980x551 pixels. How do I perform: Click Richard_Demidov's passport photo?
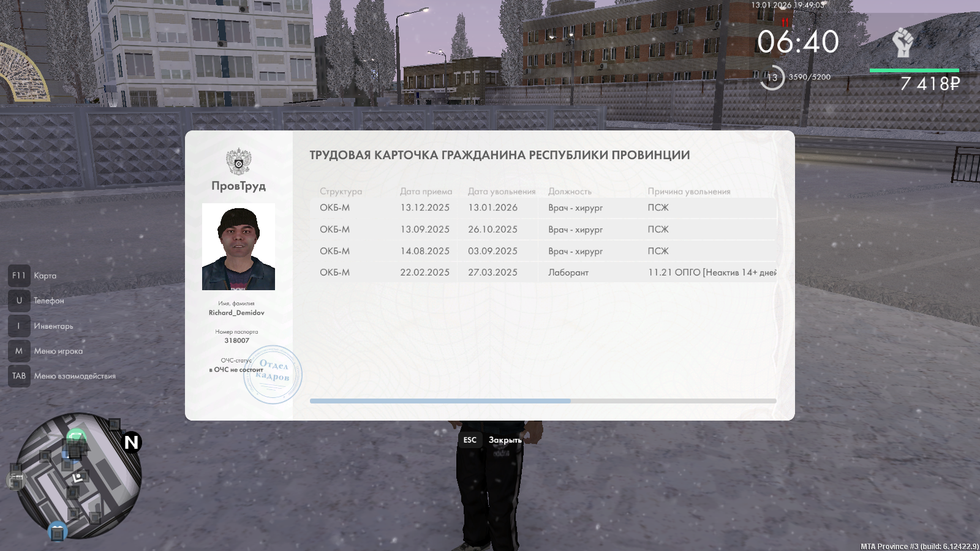point(238,247)
